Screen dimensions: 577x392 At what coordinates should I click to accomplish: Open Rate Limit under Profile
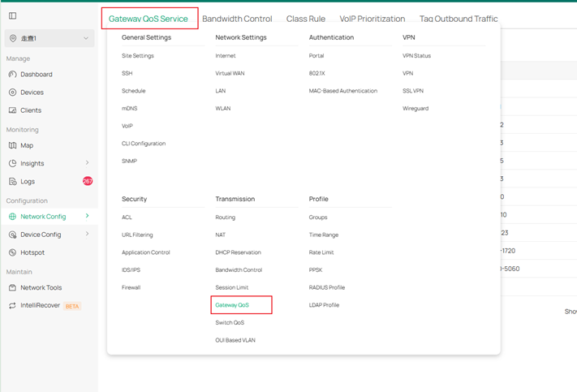[321, 252]
